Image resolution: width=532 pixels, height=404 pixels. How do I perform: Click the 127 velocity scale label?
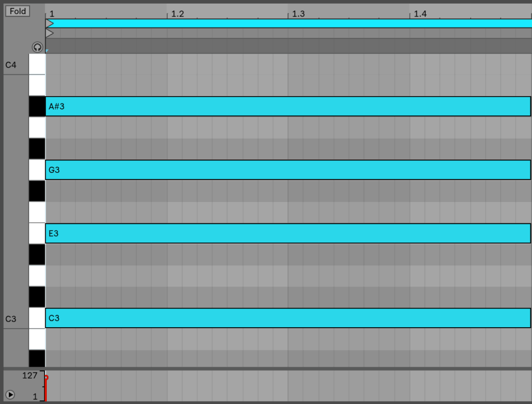[x=30, y=375]
